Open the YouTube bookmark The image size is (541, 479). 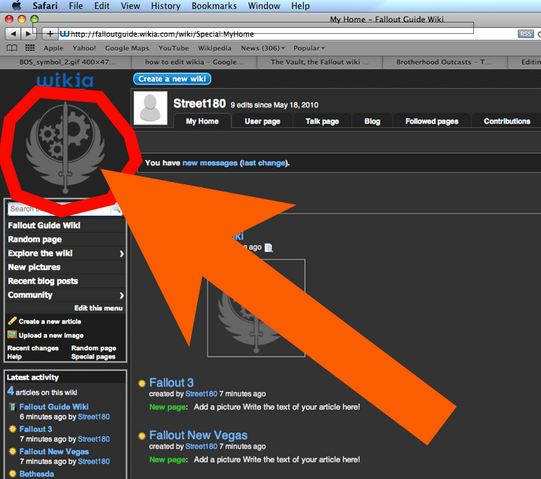tap(174, 48)
